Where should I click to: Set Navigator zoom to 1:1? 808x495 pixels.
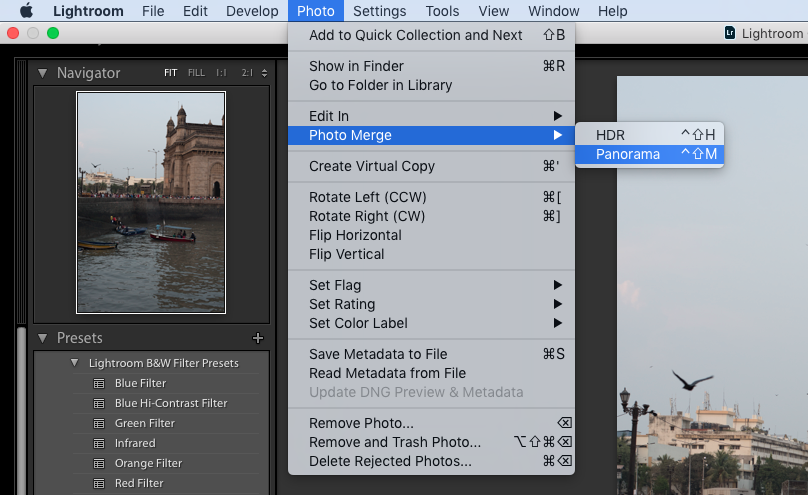(x=221, y=73)
